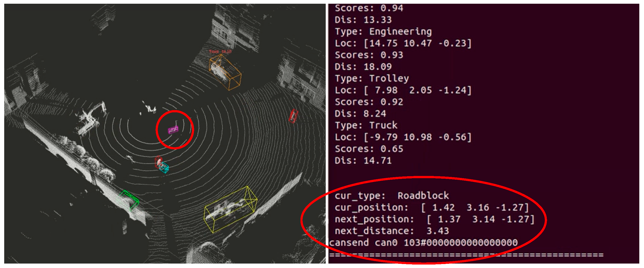Click the 'Dis: 18.09' terminal line
The height and width of the screenshot is (268, 644).
(x=363, y=67)
